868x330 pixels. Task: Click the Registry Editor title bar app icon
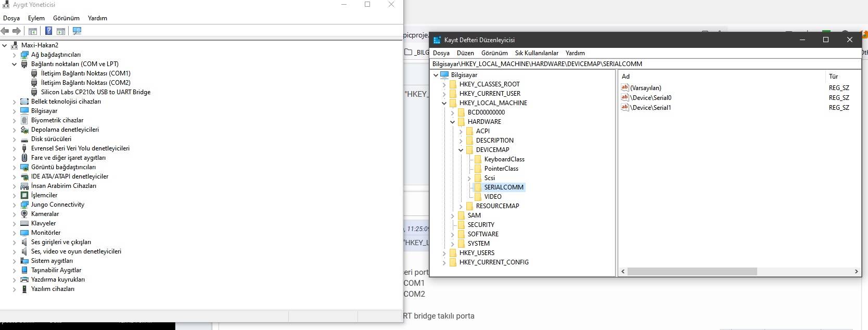click(437, 40)
